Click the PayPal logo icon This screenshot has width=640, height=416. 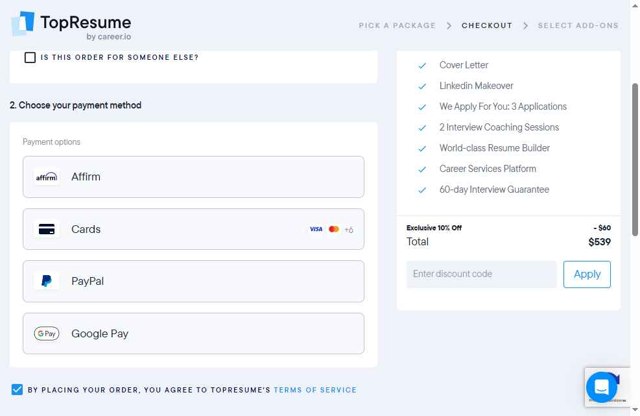click(x=47, y=281)
